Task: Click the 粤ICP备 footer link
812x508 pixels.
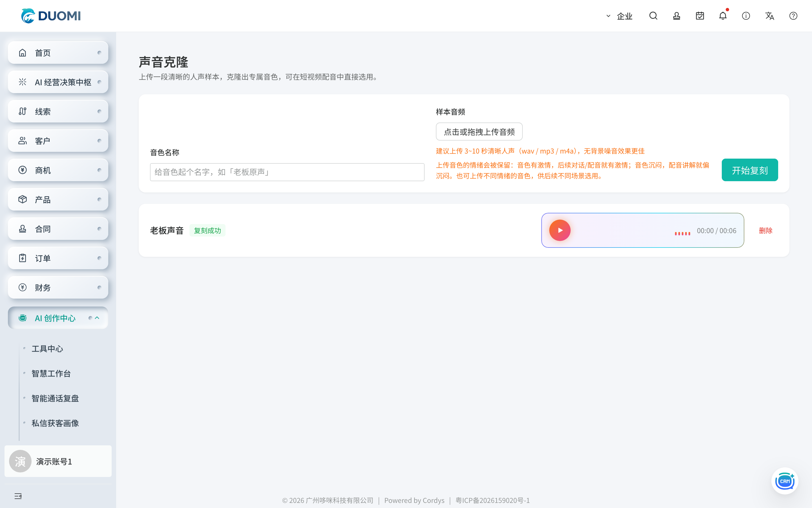Action: [493, 500]
